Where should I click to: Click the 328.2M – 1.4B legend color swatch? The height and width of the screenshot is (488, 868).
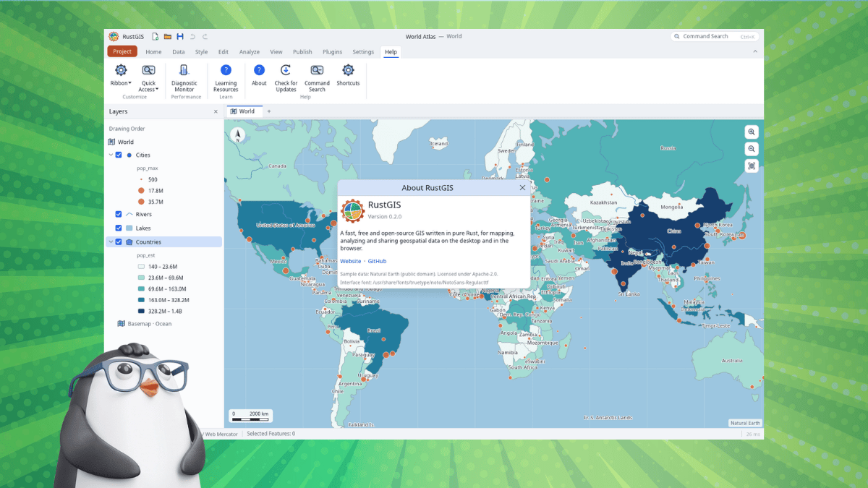click(141, 311)
